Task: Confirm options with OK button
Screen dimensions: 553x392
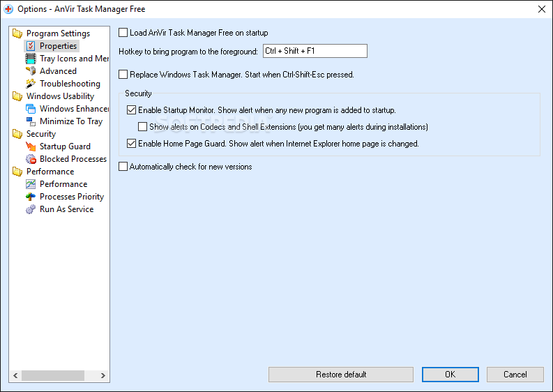Action: (450, 375)
